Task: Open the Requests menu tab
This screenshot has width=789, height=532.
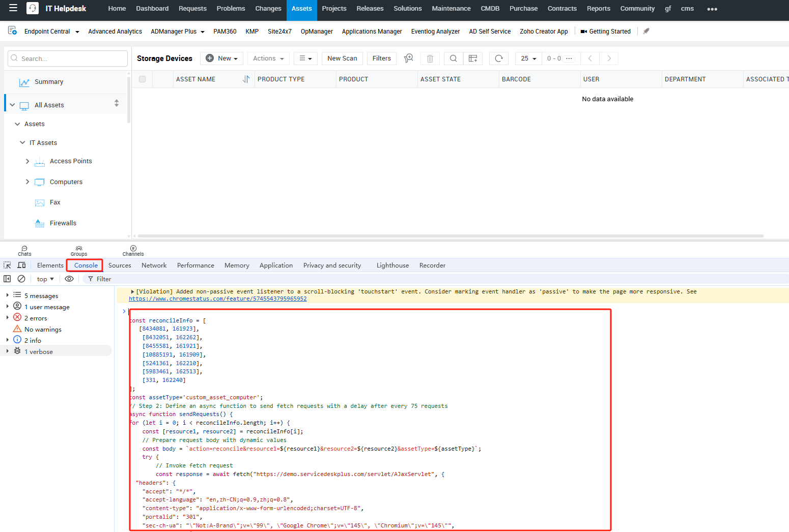Action: click(x=192, y=9)
